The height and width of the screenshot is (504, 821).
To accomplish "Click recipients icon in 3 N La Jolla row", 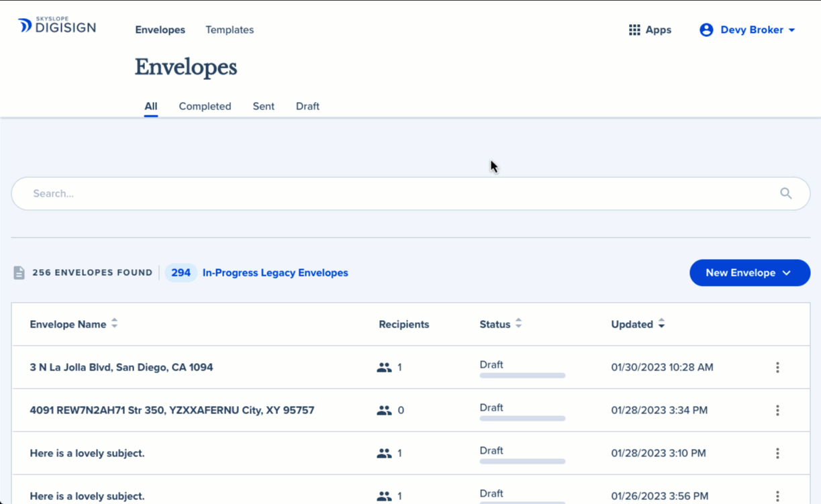I will 384,367.
